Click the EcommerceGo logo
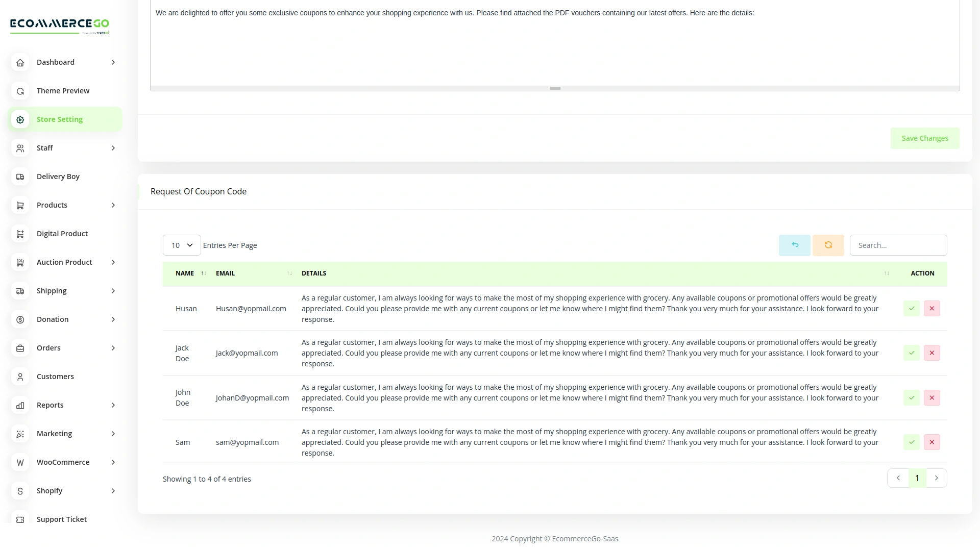980x551 pixels. [60, 24]
